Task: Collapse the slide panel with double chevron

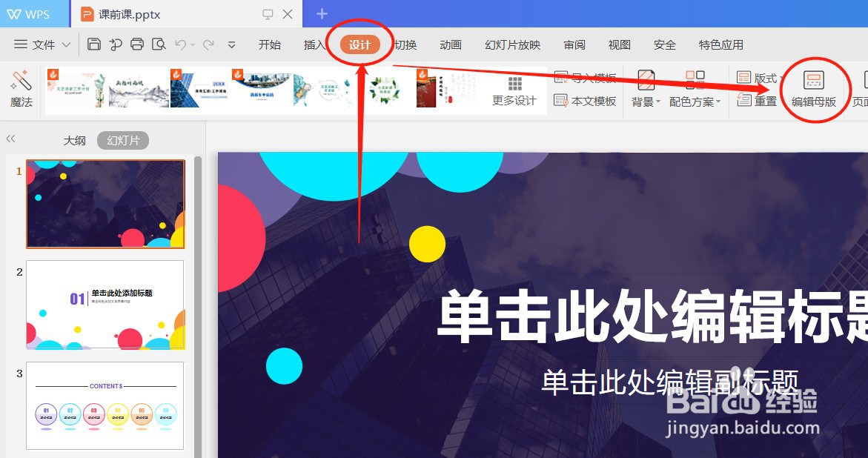Action: [10, 139]
